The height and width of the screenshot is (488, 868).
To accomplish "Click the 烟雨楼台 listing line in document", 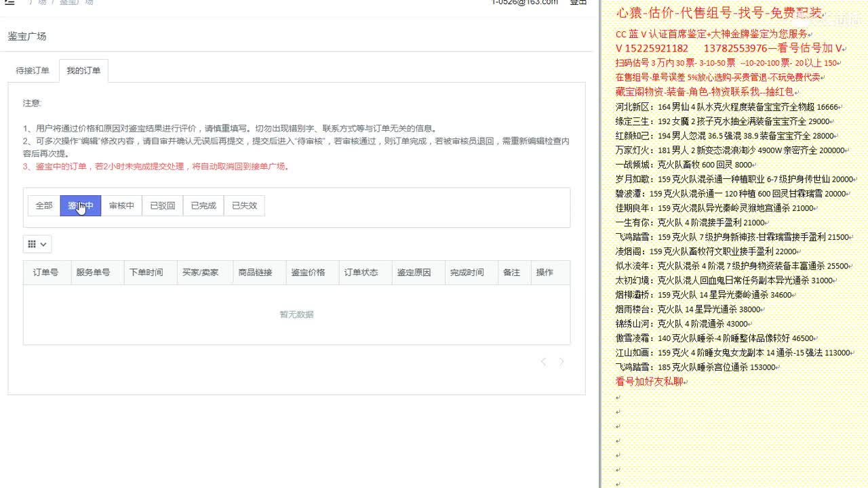I will (x=690, y=309).
